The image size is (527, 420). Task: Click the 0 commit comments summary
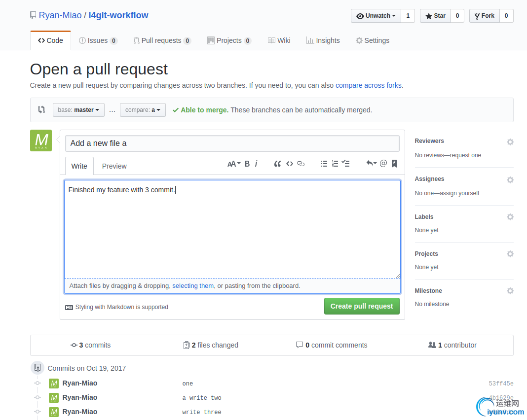(x=332, y=345)
